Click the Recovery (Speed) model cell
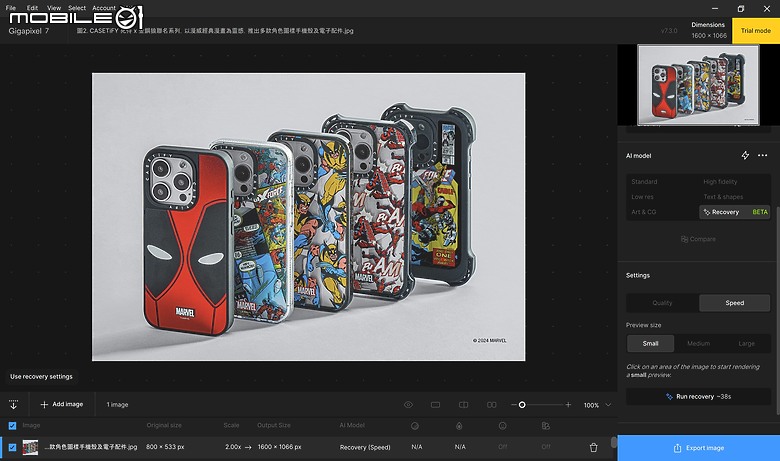 (x=365, y=447)
